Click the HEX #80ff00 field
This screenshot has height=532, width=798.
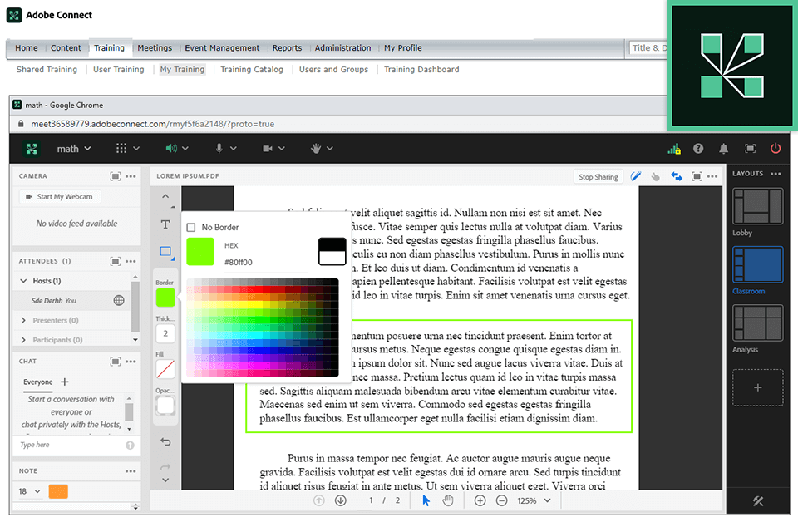click(x=266, y=262)
